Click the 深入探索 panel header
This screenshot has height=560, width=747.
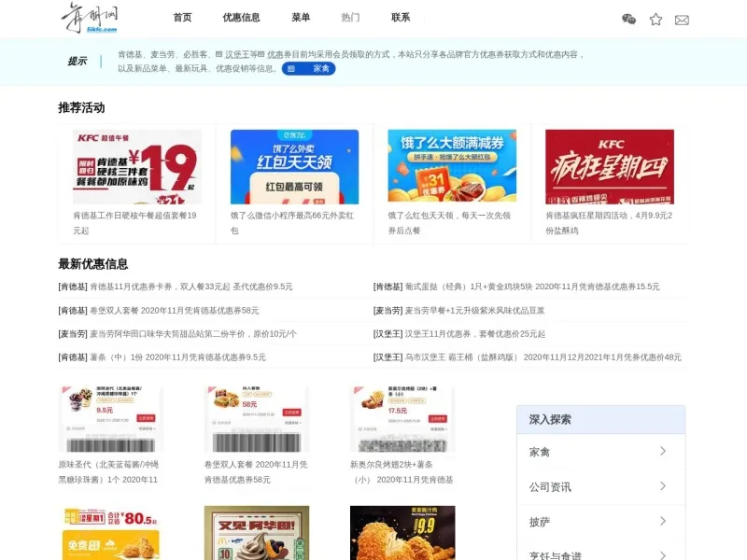tap(600, 419)
